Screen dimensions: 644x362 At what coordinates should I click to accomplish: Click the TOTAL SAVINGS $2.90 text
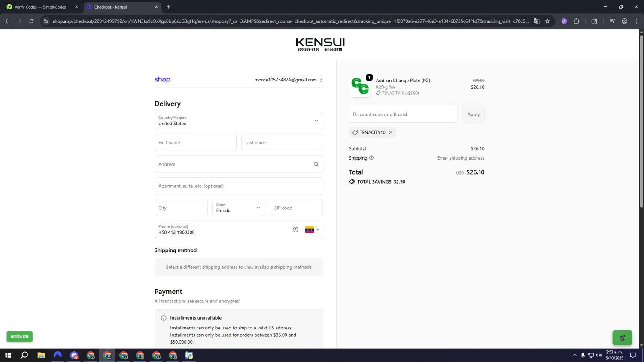[381, 182]
